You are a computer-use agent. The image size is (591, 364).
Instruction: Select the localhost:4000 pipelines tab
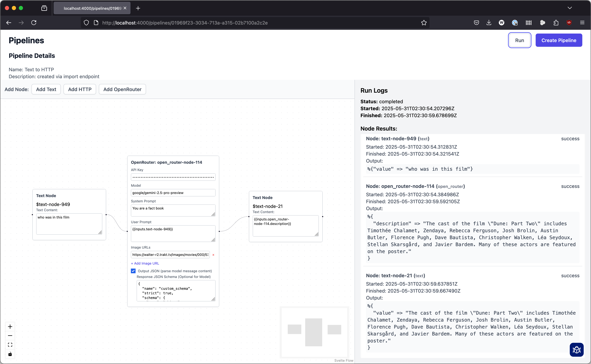pos(92,8)
